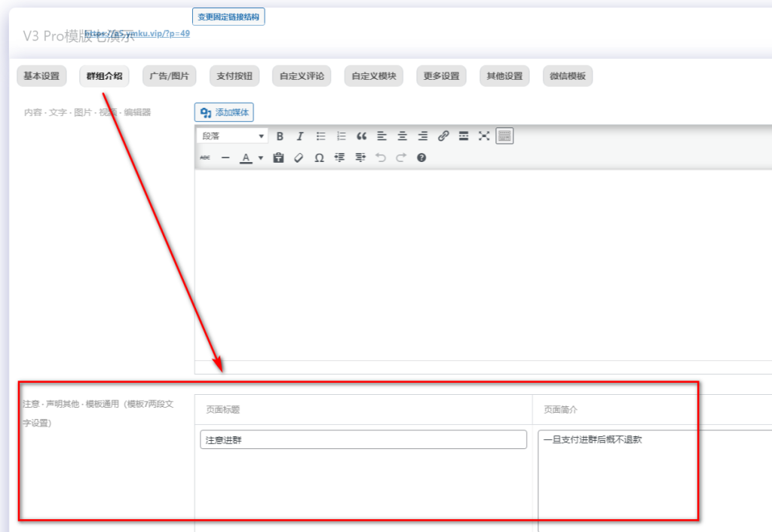Open the 支付按钮 tab
Image resolution: width=772 pixels, height=532 pixels.
click(x=234, y=76)
